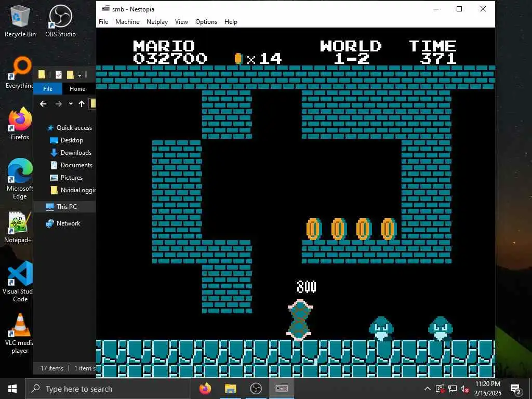Go back in File Explorer navigation
The height and width of the screenshot is (399, 532).
(43, 104)
